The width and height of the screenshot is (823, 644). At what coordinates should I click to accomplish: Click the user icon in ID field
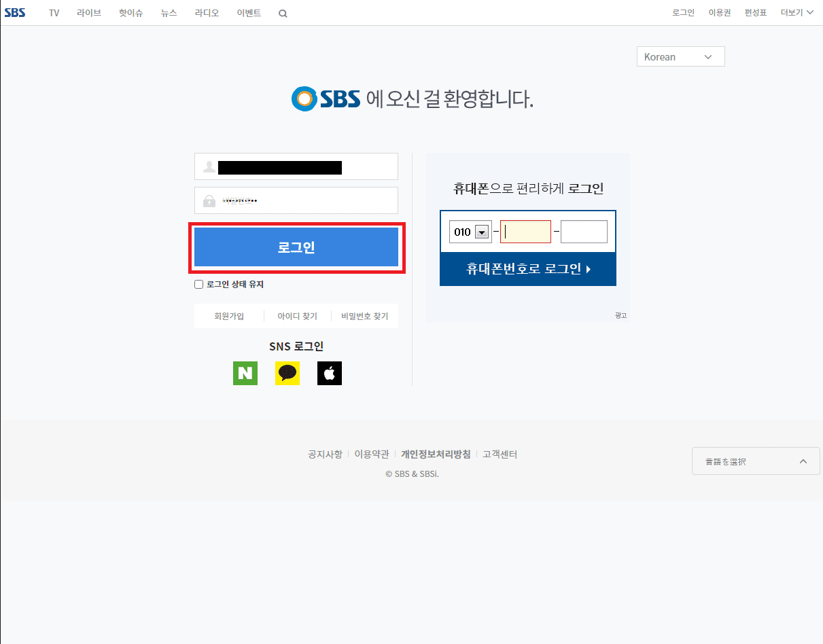point(209,166)
